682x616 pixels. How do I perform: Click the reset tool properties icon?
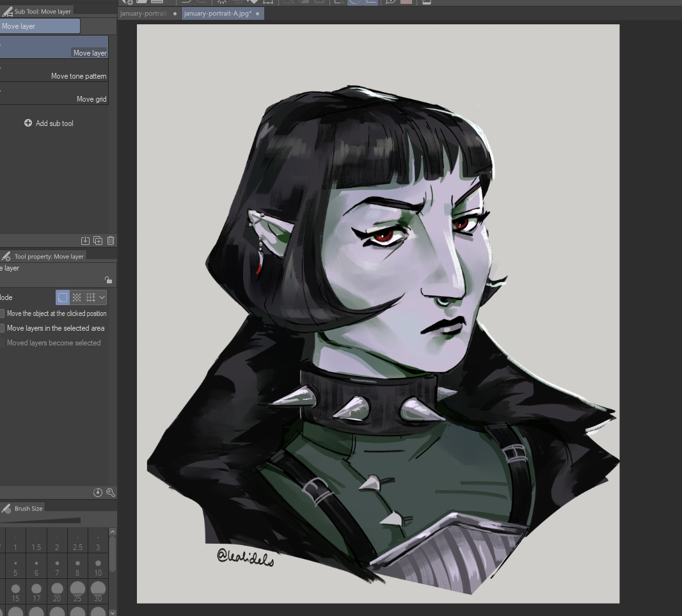coord(98,492)
